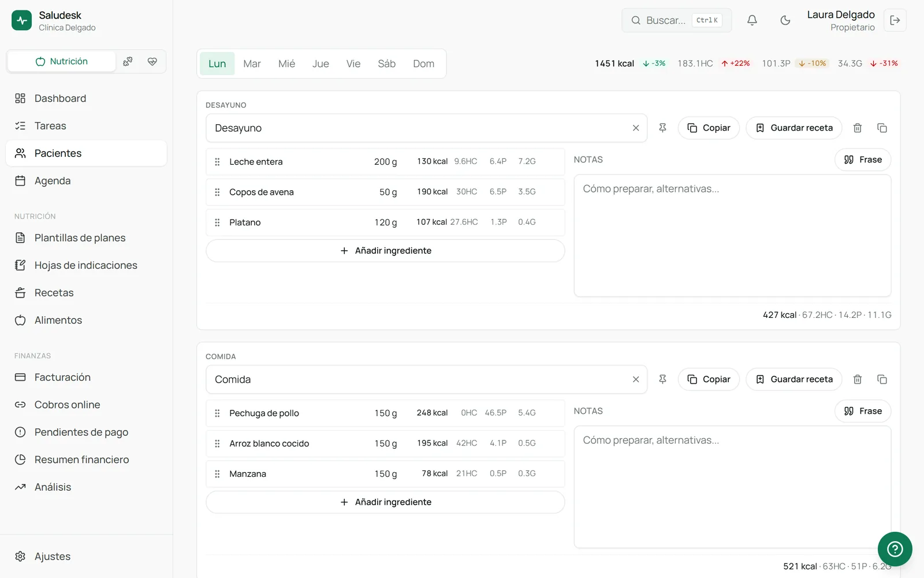Screen dimensions: 924x578
Task: Grab the drag handle of Manzana
Action: [x=217, y=474]
